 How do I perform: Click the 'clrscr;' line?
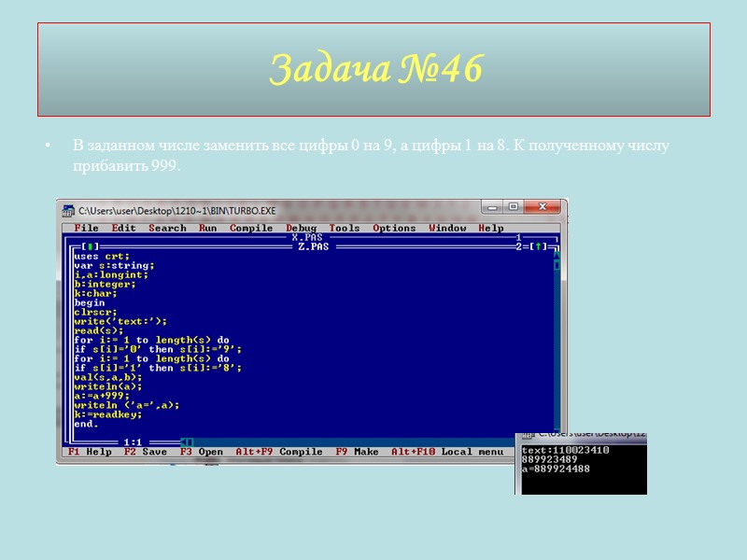pyautogui.click(x=95, y=312)
